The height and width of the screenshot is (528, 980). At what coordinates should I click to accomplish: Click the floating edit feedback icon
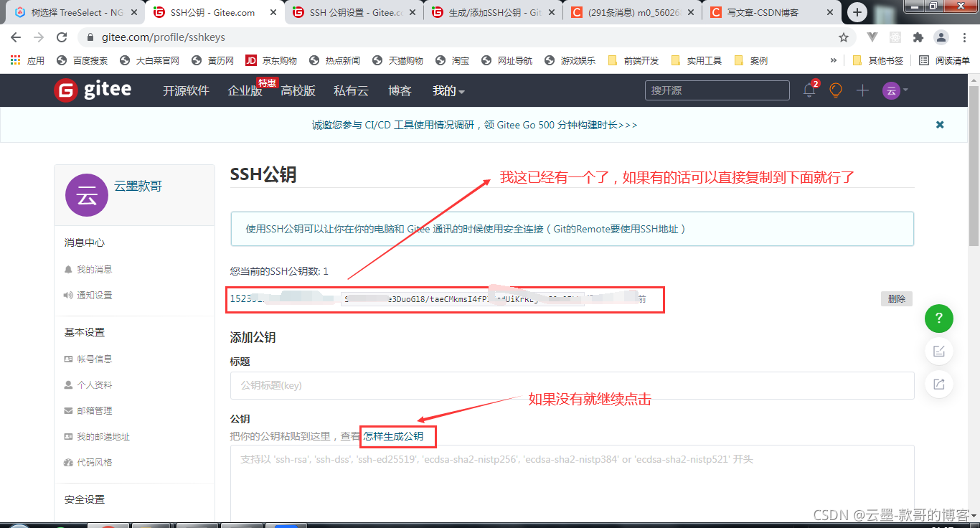(x=939, y=351)
